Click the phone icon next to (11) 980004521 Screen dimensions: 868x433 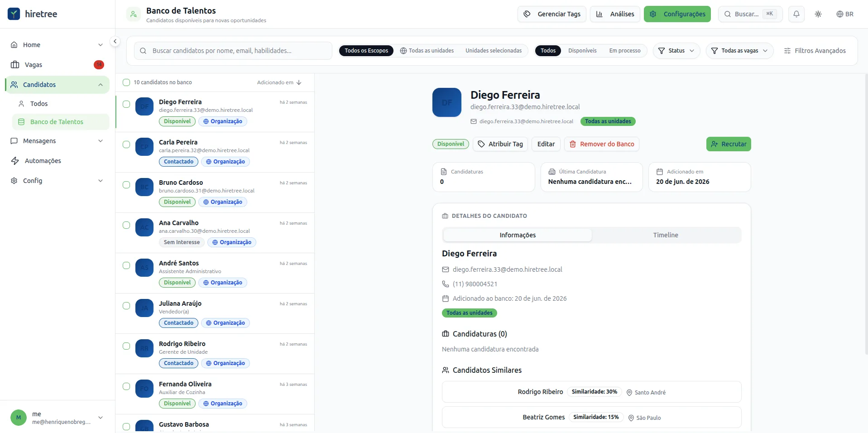(446, 284)
